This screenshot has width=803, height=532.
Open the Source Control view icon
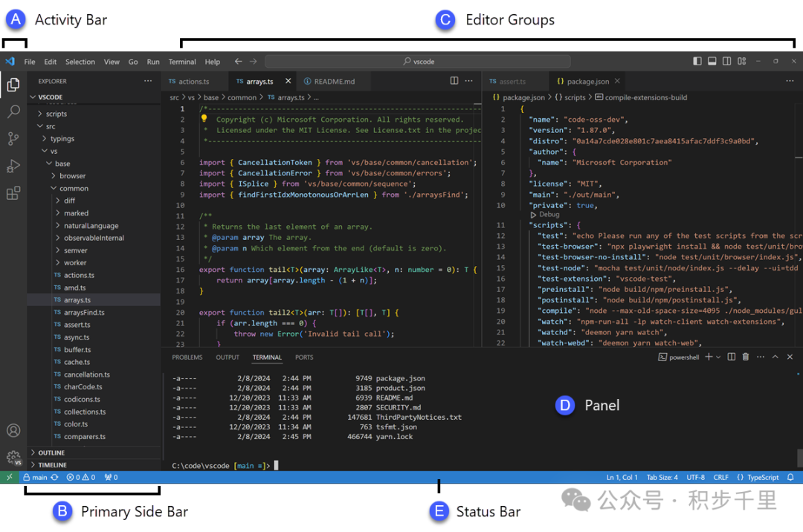13,139
